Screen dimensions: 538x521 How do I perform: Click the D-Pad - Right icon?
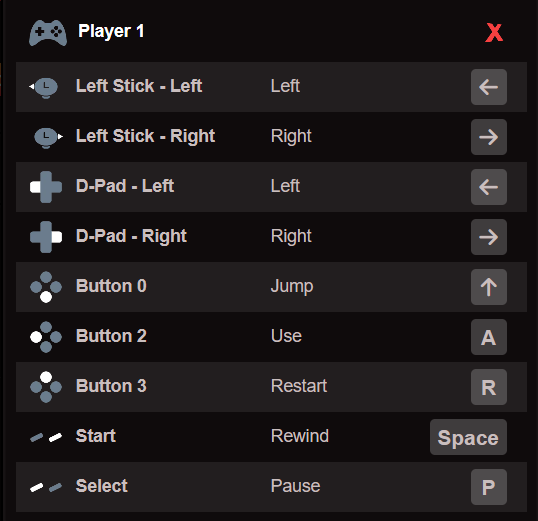coord(46,237)
